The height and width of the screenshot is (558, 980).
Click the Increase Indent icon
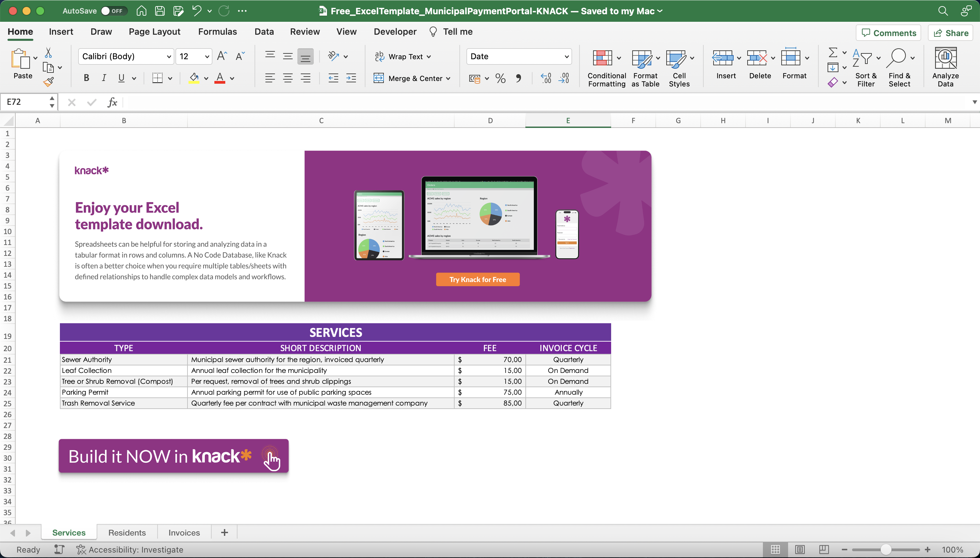(x=351, y=78)
